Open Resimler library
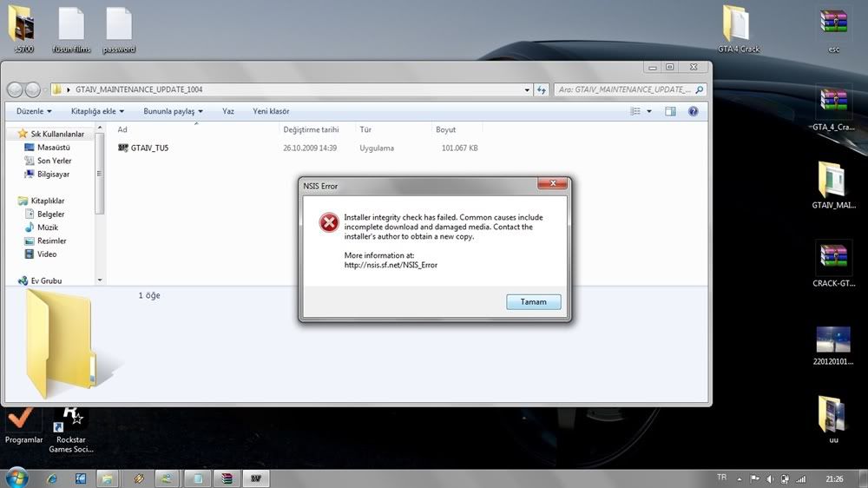This screenshot has width=868, height=488. [x=45, y=241]
